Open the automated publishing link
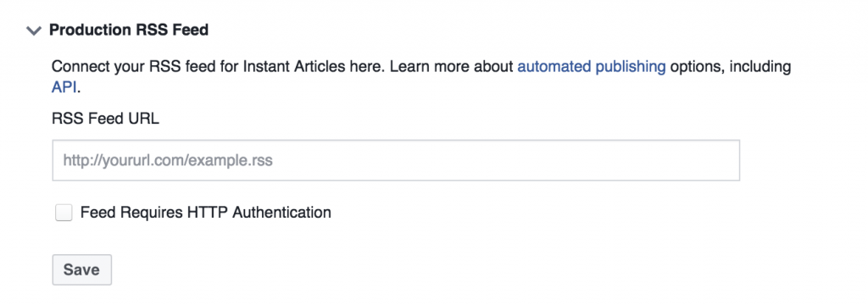The height and width of the screenshot is (305, 868). [591, 67]
